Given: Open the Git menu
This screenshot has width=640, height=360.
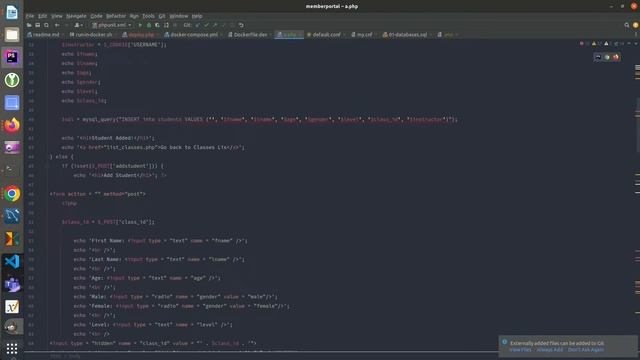Looking at the screenshot, I should pos(162,16).
